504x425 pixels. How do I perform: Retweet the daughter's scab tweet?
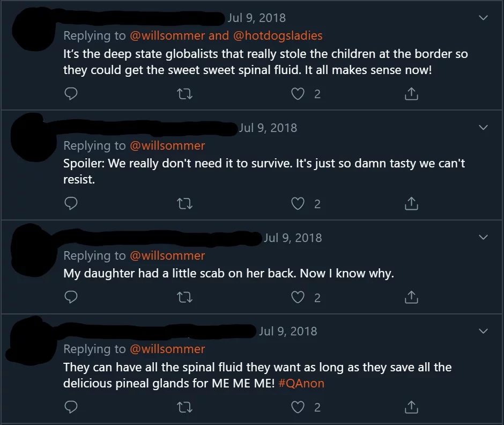(x=184, y=297)
